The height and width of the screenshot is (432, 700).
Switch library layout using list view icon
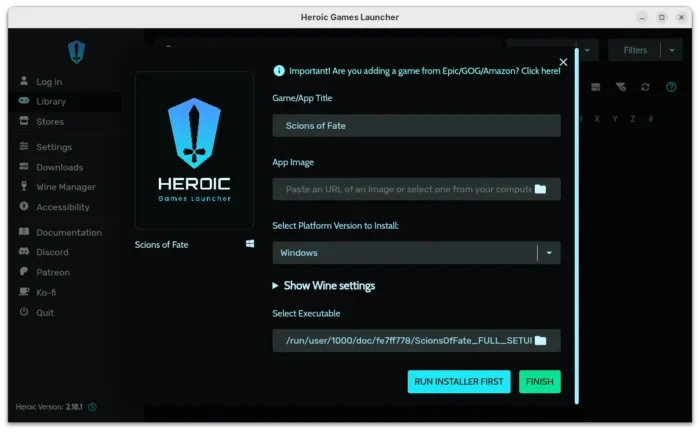tap(596, 87)
